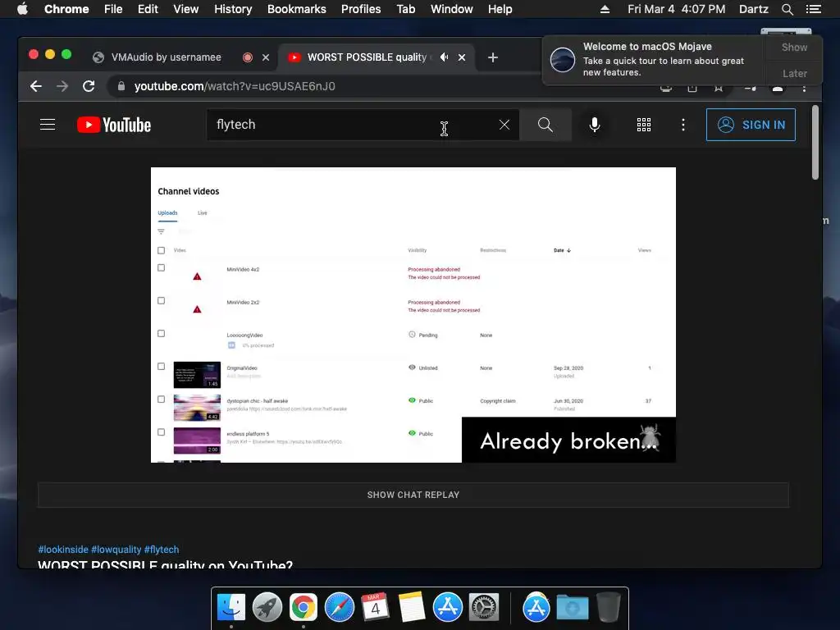
Task: Open the Window menu
Action: (x=452, y=9)
